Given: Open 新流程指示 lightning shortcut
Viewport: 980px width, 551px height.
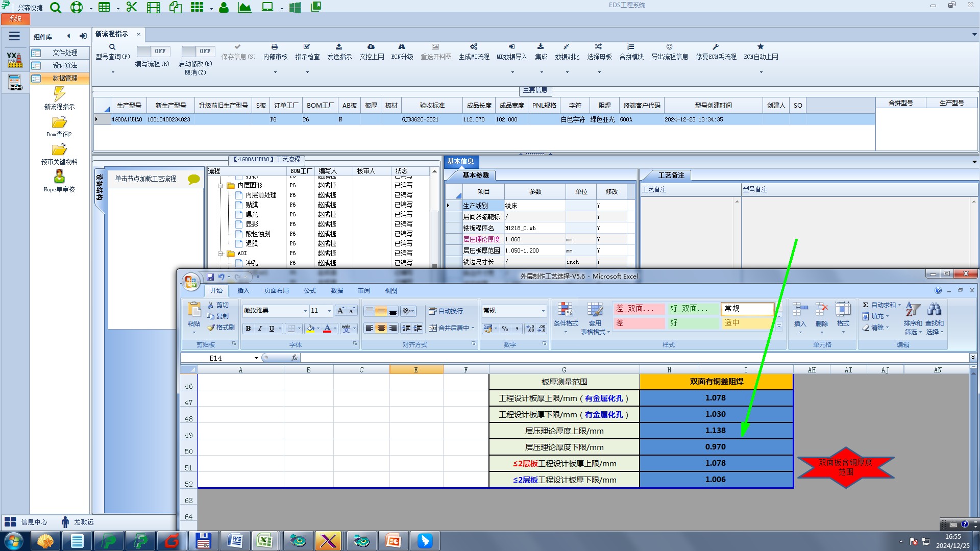Looking at the screenshot, I should coord(59,94).
